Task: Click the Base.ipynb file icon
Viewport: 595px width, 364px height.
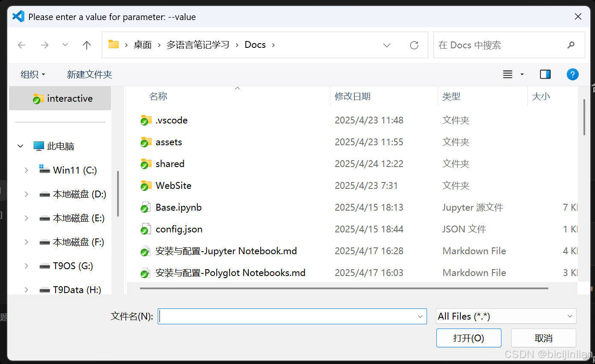Action: (x=146, y=207)
